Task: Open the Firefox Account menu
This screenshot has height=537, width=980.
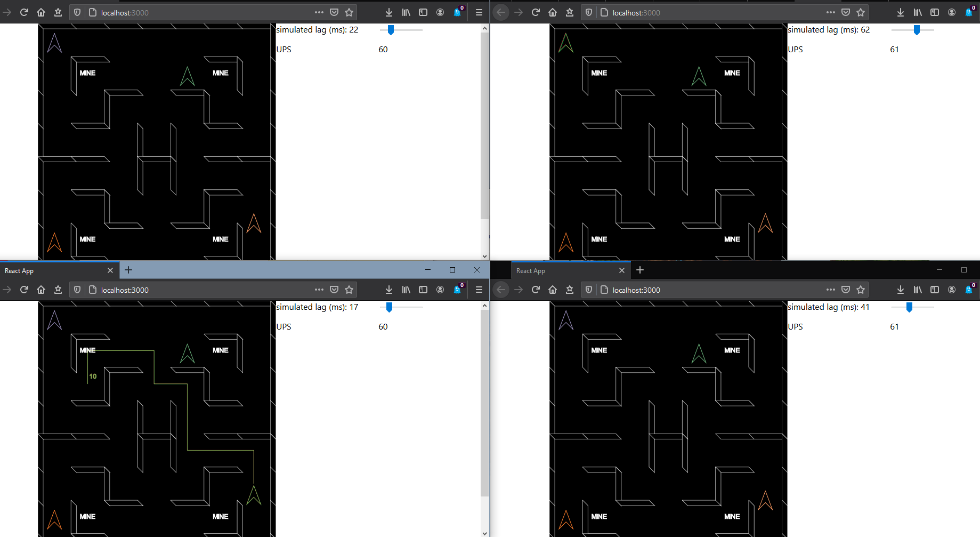Action: [x=440, y=12]
